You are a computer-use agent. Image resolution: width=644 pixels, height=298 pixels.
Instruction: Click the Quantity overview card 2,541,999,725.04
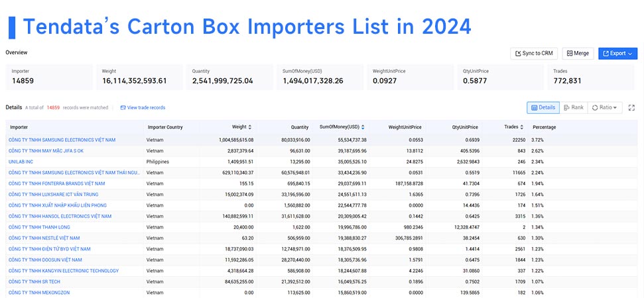point(230,77)
